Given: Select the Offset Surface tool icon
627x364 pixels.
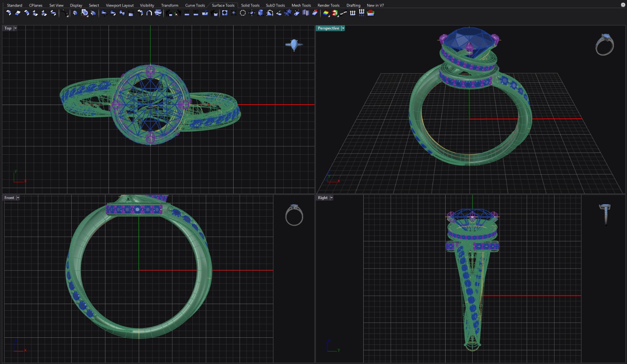Looking at the screenshot, I should [x=75, y=13].
